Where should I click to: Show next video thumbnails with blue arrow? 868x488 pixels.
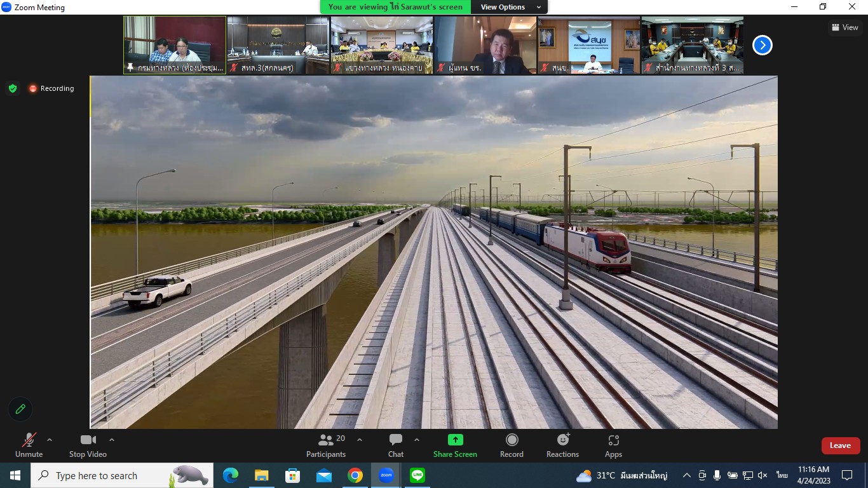tap(762, 45)
